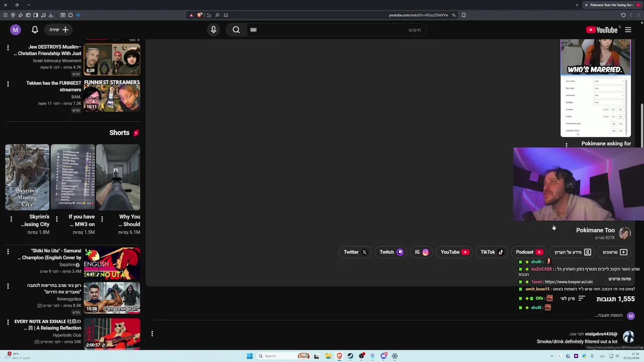This screenshot has width=644, height=362.
Task: Open browser downloads icon
Action: [x=51, y=15]
